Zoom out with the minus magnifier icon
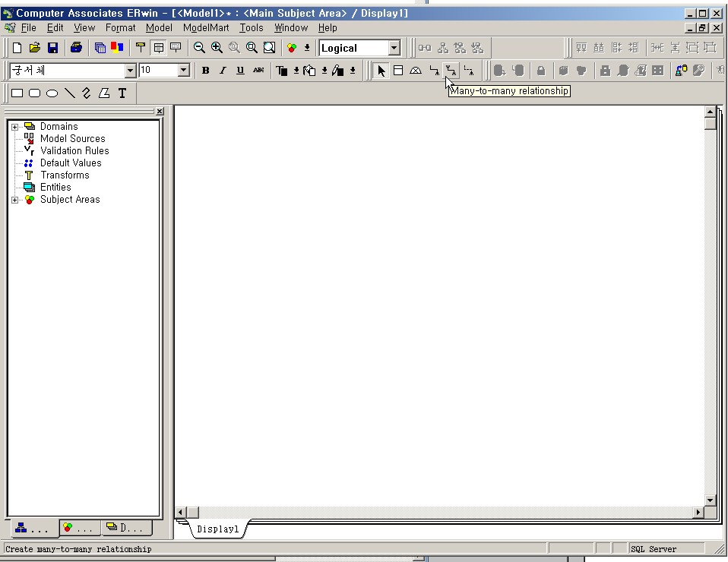Image resolution: width=728 pixels, height=562 pixels. pyautogui.click(x=199, y=48)
